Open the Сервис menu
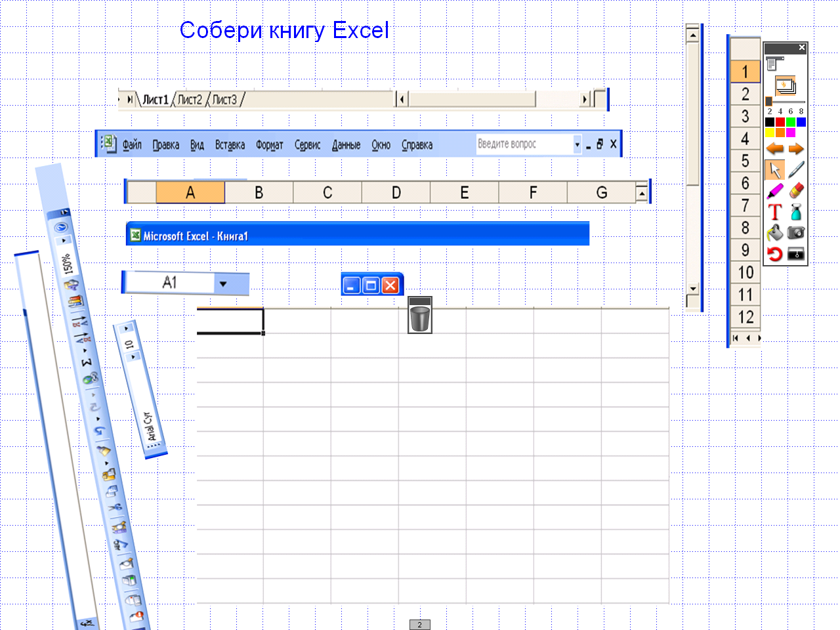Screen dimensions: 840x630 307,144
